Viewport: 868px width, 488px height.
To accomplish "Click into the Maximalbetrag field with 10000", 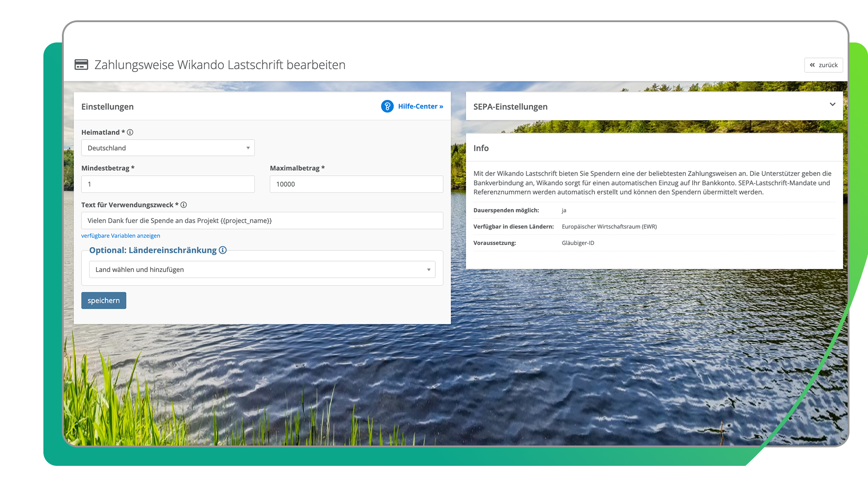I will (x=356, y=184).
